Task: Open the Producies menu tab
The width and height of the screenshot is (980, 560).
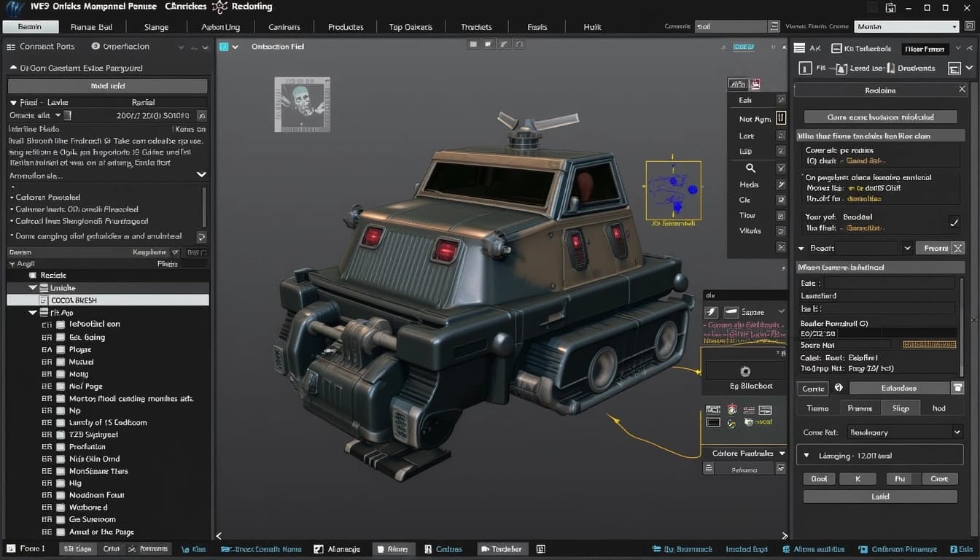Action: coord(346,27)
